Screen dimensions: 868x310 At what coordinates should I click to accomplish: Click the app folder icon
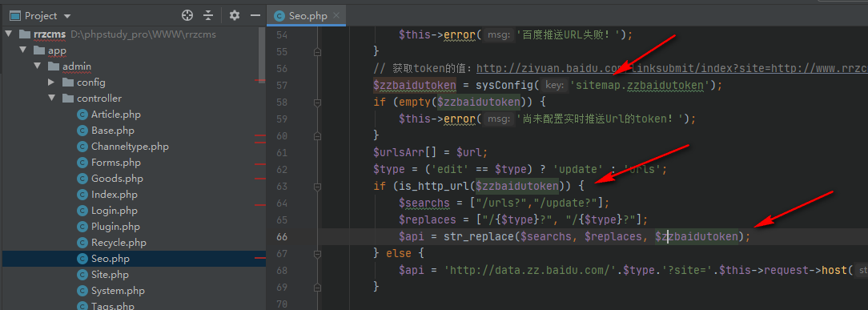click(x=39, y=50)
